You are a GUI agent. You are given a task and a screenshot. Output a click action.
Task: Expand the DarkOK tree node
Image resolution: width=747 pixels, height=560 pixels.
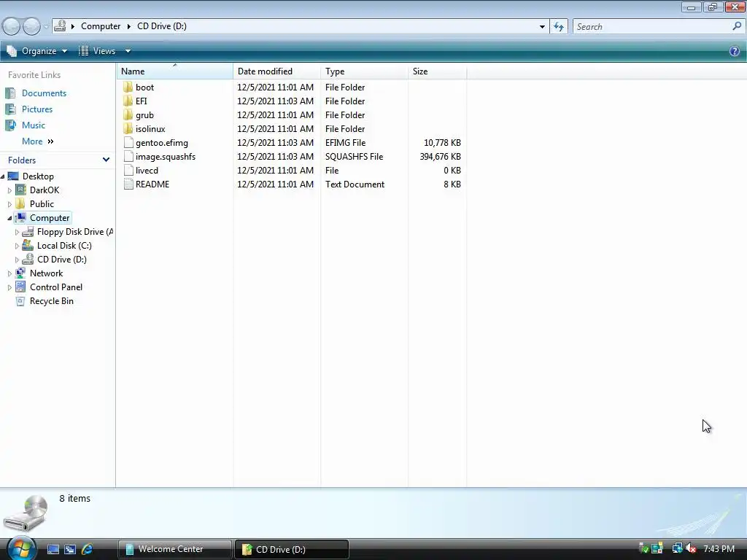[9, 190]
